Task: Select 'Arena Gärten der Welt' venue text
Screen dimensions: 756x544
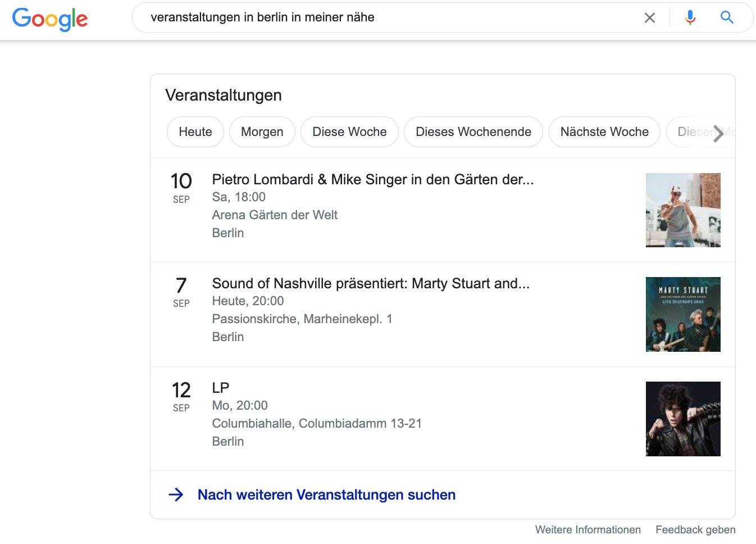Action: [x=275, y=215]
